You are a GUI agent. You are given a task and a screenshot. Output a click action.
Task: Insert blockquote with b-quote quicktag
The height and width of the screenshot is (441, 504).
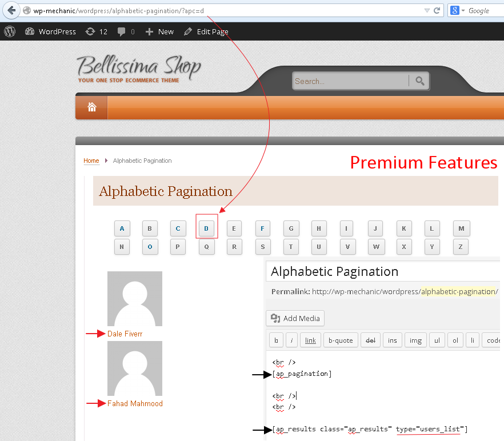(341, 340)
